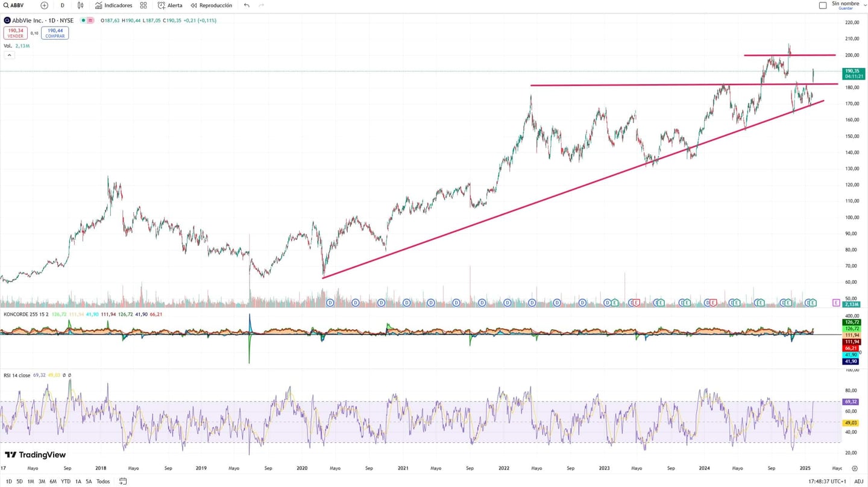Image resolution: width=868 pixels, height=487 pixels.
Task: Open the D interval dropdown
Action: (62, 5)
